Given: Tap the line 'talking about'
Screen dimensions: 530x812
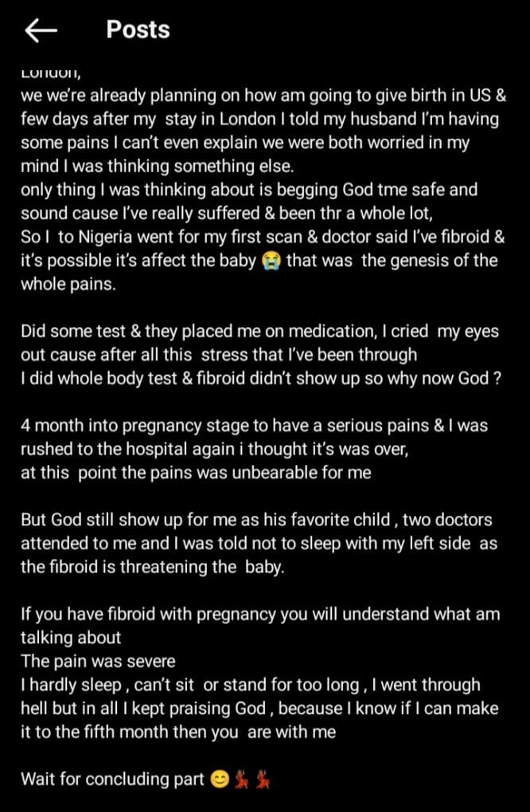Looking at the screenshot, I should (x=71, y=638).
